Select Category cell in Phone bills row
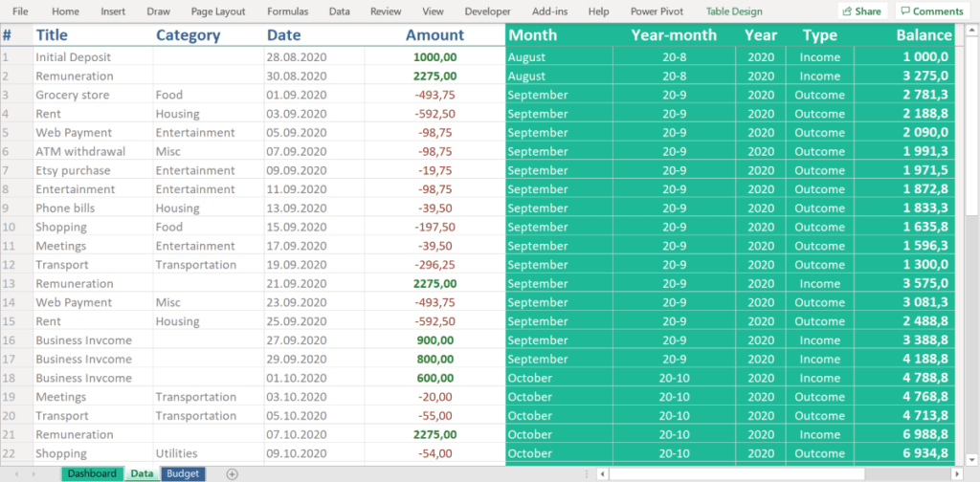 point(208,208)
